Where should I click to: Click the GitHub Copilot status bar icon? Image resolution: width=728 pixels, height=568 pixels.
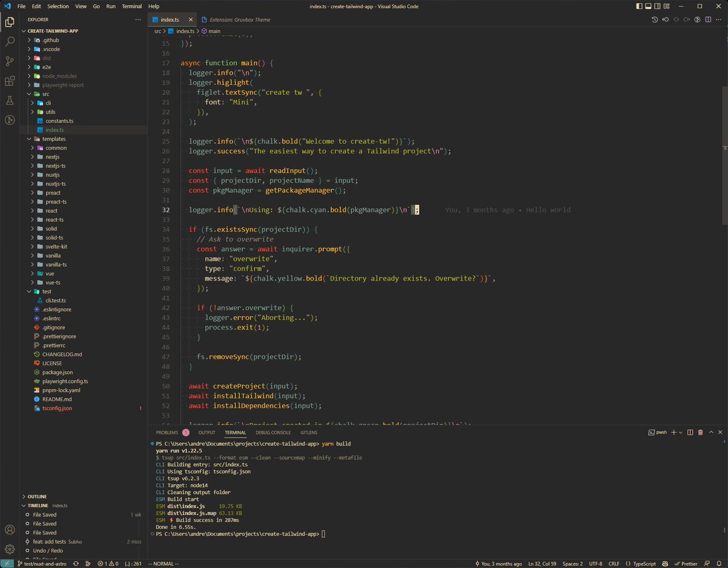click(x=664, y=563)
